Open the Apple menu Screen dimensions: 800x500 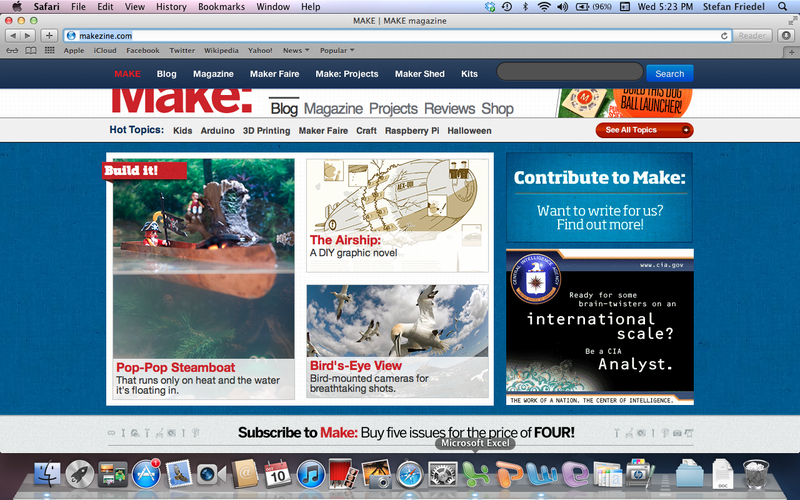[x=17, y=7]
